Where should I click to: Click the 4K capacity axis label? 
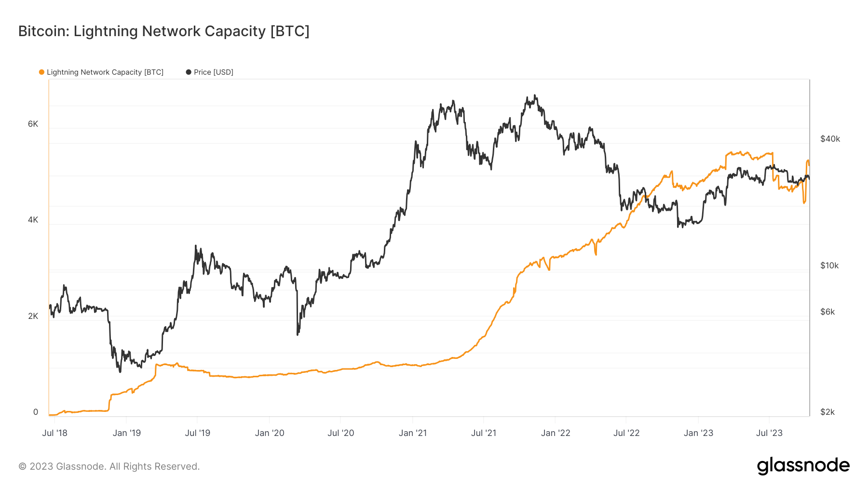pos(33,220)
